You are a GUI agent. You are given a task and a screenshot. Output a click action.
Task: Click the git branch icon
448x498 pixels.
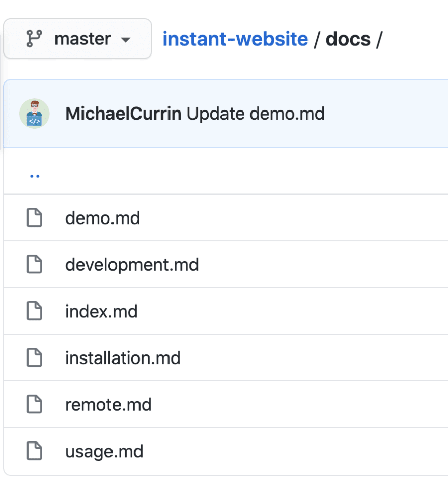[34, 39]
